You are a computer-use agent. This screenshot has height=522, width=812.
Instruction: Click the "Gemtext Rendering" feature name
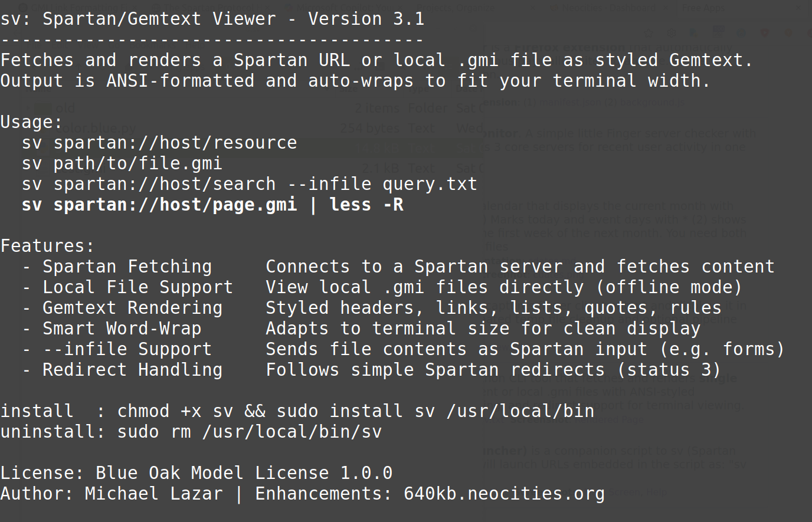coord(132,308)
